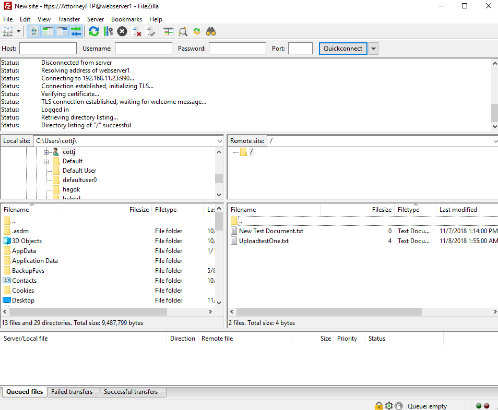The height and width of the screenshot is (410, 498).
Task: Click the message log scrollbar thumb
Action: (x=495, y=113)
